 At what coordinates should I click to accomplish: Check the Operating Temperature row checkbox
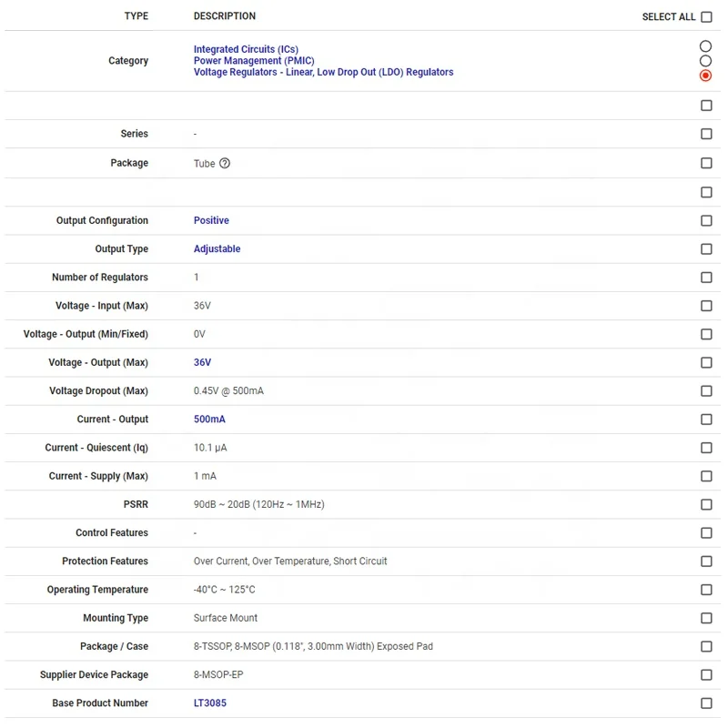click(706, 590)
